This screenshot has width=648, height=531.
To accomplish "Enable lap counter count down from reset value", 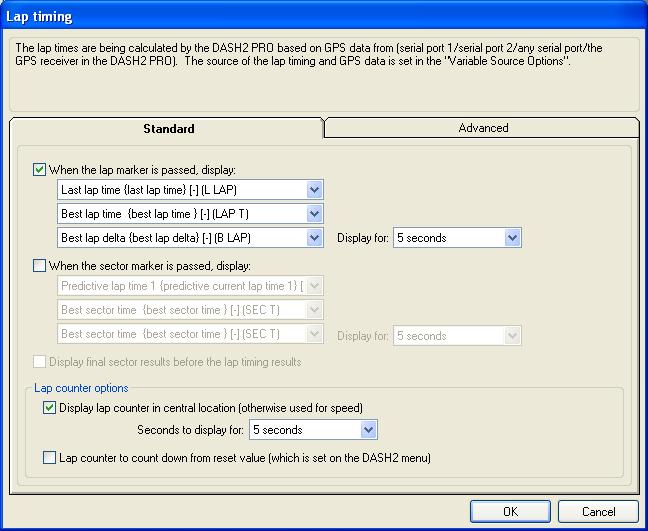I will click(x=50, y=458).
